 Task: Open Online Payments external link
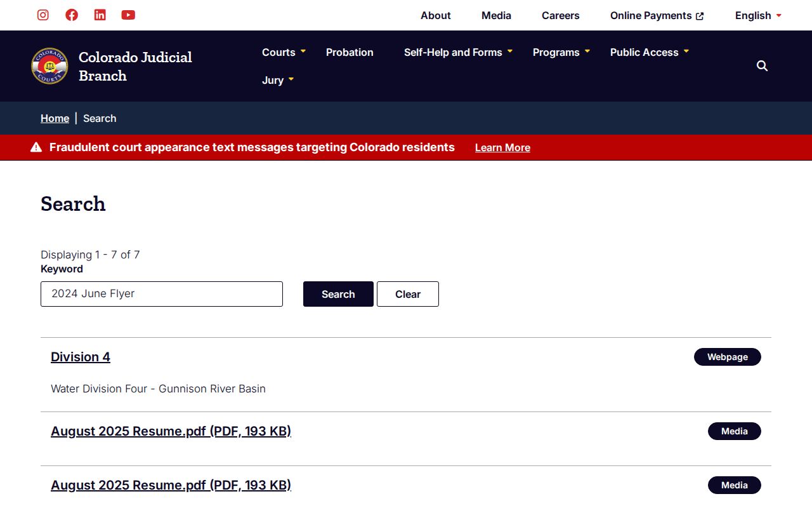coord(657,15)
